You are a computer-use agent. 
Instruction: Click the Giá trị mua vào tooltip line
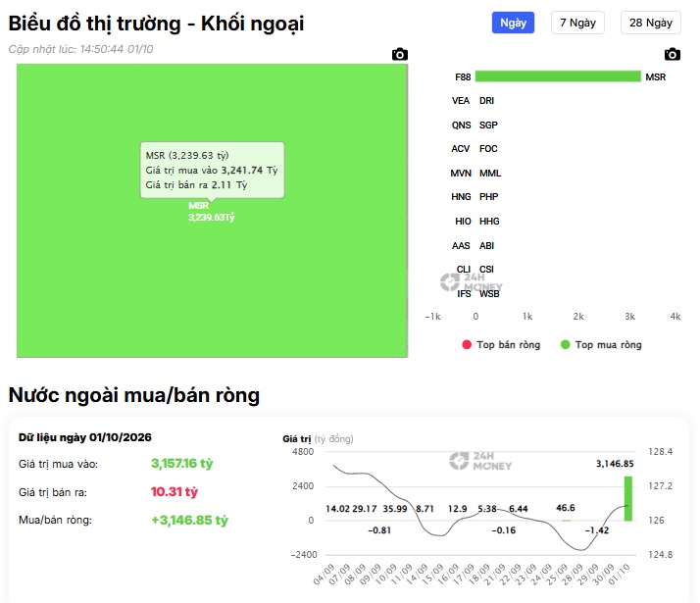pyautogui.click(x=212, y=170)
